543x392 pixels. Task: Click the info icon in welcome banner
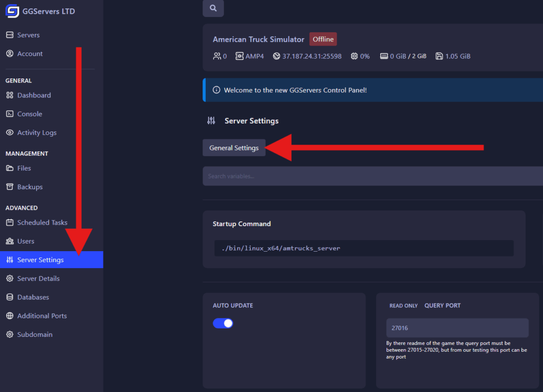[216, 90]
